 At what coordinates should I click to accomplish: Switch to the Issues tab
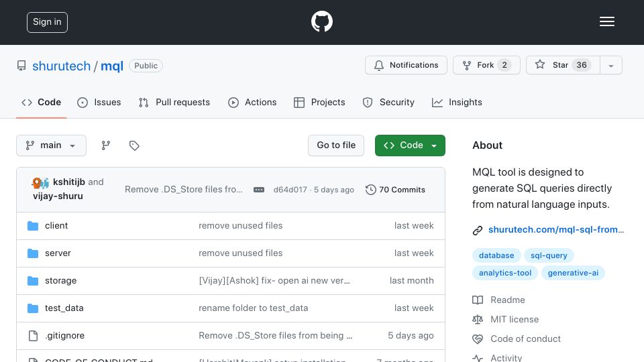(99, 102)
